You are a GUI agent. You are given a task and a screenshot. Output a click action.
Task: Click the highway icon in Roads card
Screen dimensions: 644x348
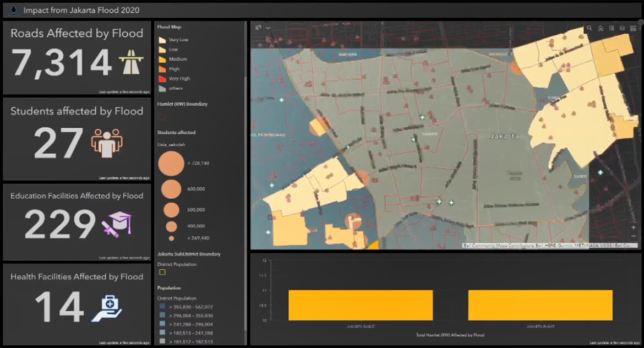click(x=131, y=62)
